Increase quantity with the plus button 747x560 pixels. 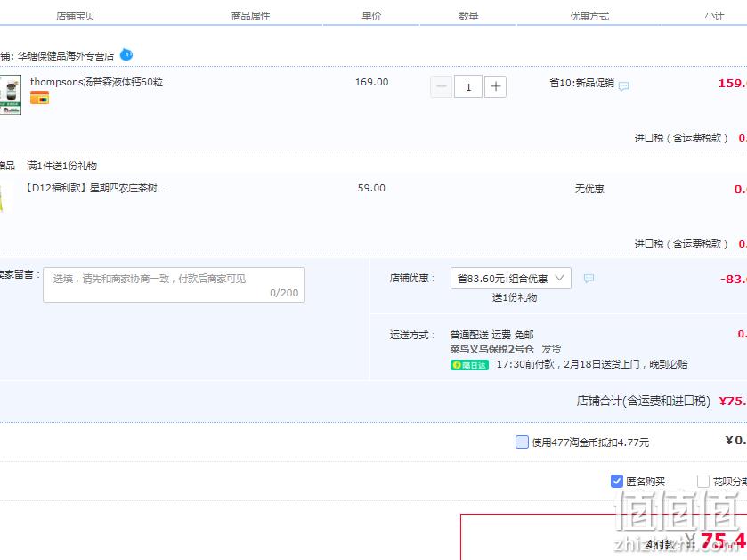495,86
